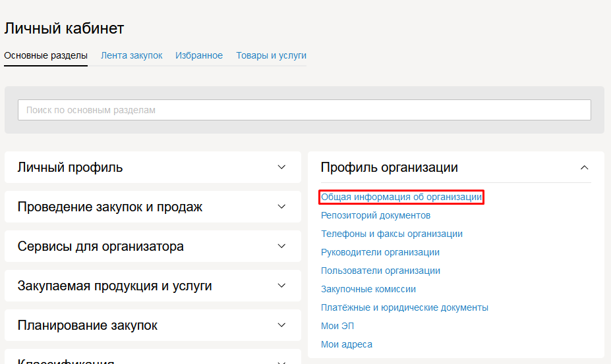This screenshot has width=611, height=364.
Task: Select the Основные разделы tab
Action: pos(45,56)
